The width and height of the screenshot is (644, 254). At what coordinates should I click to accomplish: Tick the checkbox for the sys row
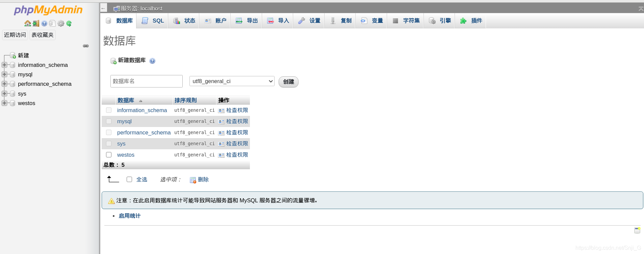pos(109,144)
